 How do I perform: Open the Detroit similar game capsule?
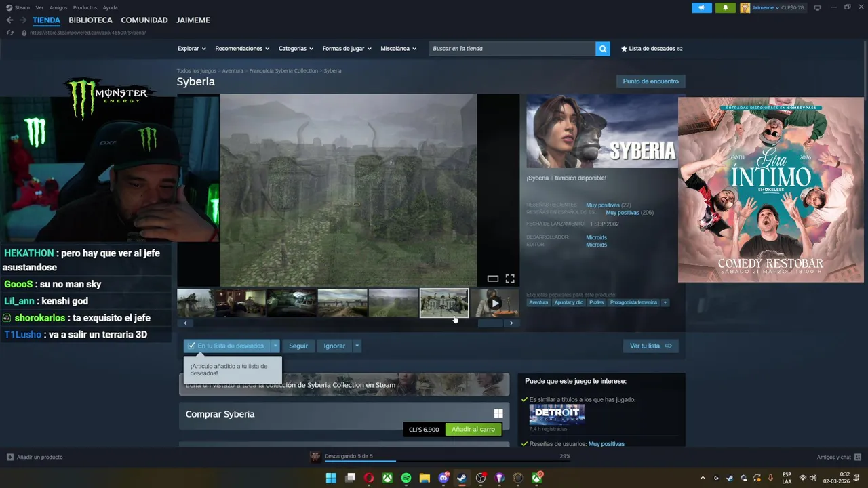point(557,415)
